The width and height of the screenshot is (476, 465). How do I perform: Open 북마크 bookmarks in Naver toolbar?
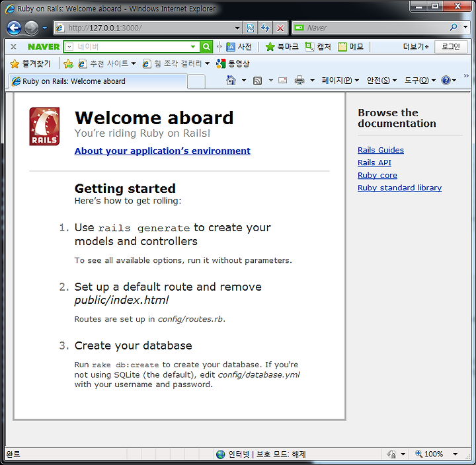282,47
